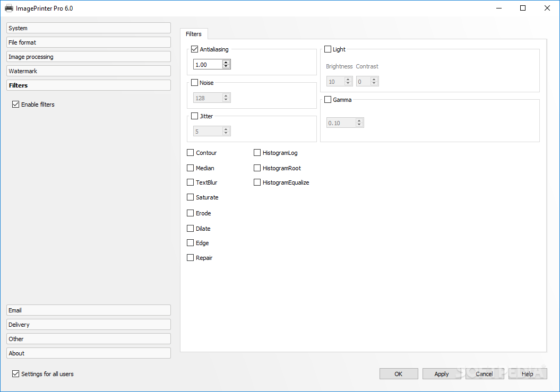Open the About section
The height and width of the screenshot is (392, 560).
pos(89,353)
